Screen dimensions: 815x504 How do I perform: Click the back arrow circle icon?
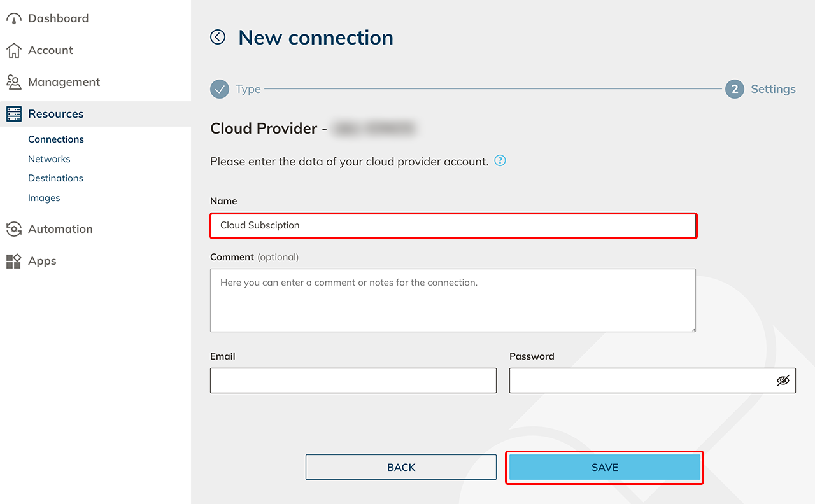click(x=218, y=38)
